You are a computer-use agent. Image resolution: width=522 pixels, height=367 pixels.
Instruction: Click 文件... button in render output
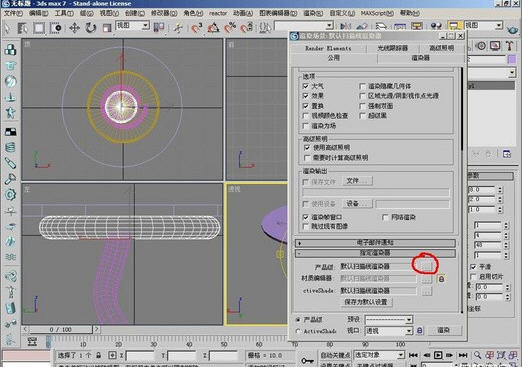357,181
